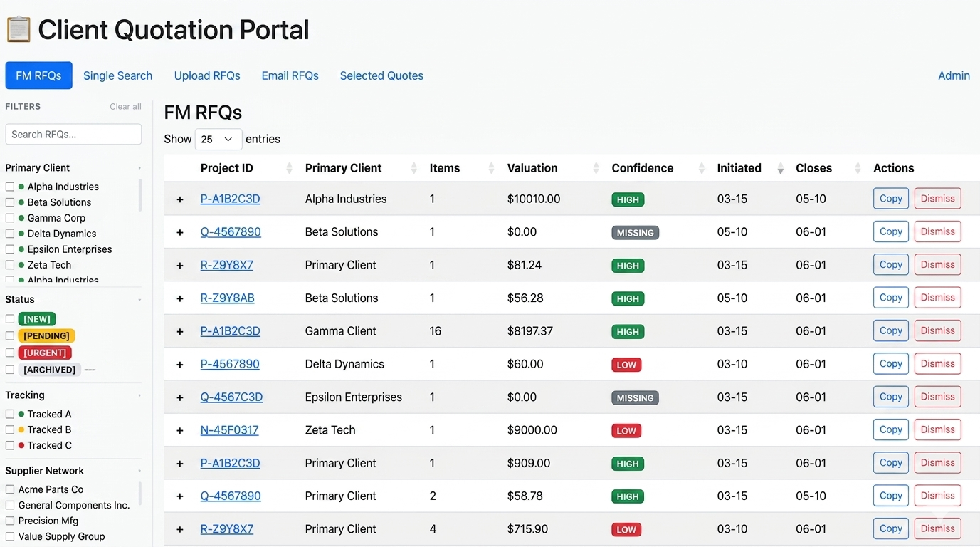Check the Gamma Corp filter checkbox

(x=10, y=218)
